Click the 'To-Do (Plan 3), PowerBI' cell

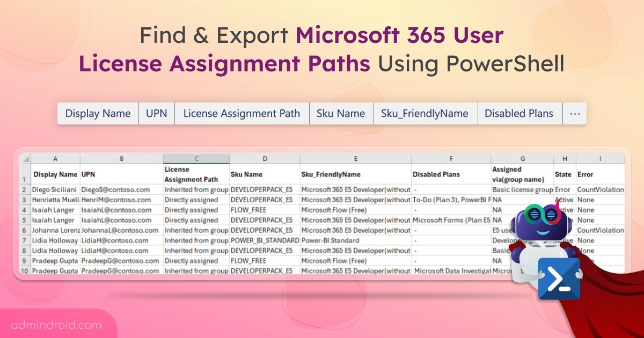coord(451,200)
